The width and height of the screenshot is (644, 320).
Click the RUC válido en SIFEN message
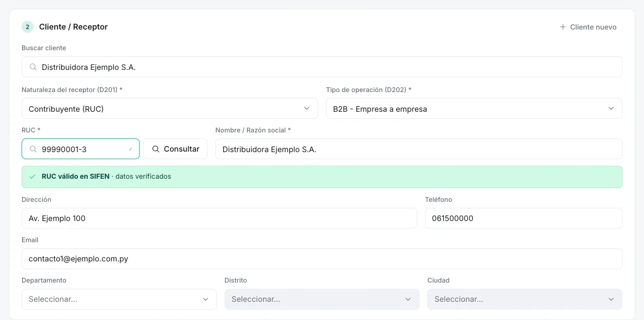[322, 177]
